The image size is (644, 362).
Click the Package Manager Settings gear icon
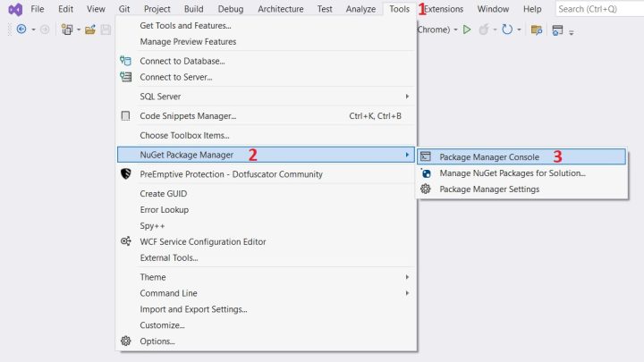click(x=426, y=189)
